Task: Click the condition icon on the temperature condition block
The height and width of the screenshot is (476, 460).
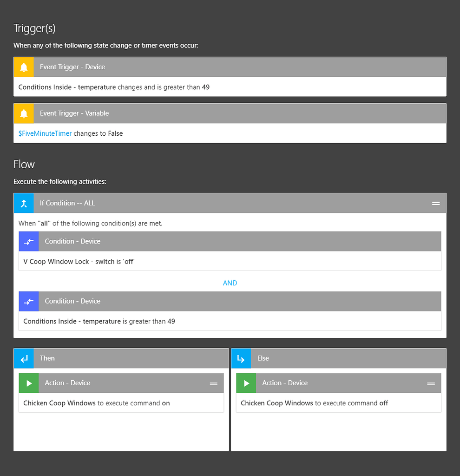Action: pyautogui.click(x=28, y=301)
